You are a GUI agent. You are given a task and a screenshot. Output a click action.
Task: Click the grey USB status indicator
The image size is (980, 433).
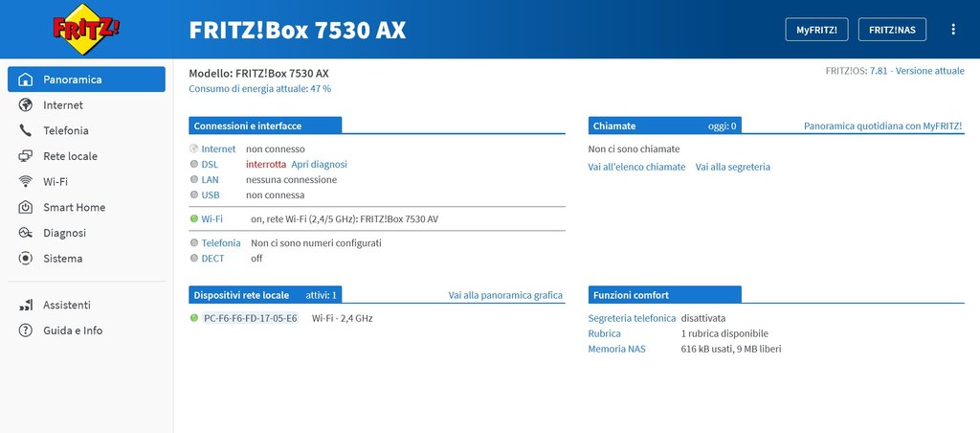(193, 195)
